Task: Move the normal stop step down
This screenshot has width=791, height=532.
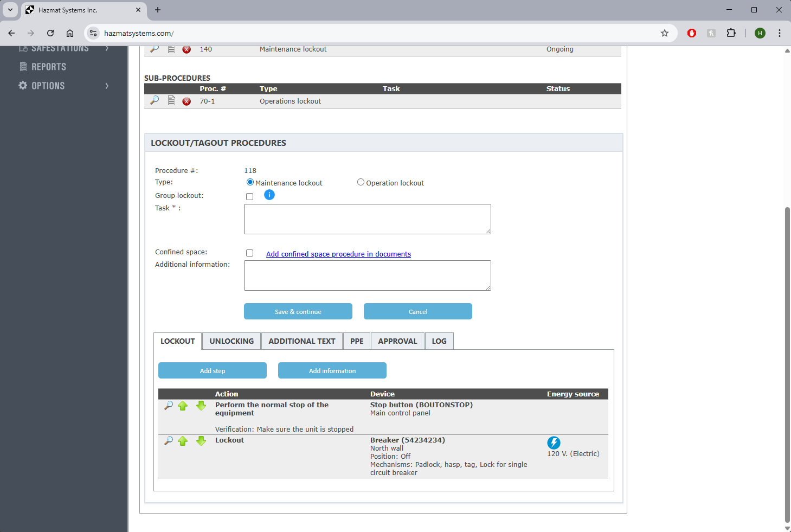Action: (x=201, y=406)
